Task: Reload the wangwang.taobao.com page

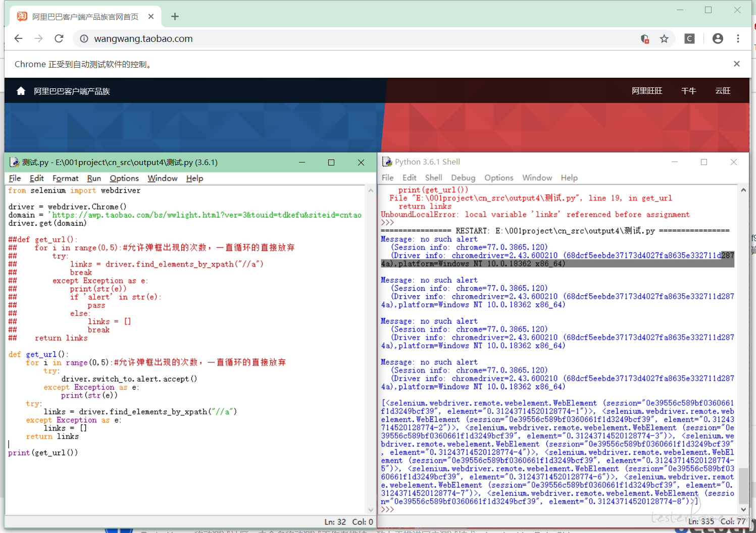Action: click(59, 38)
